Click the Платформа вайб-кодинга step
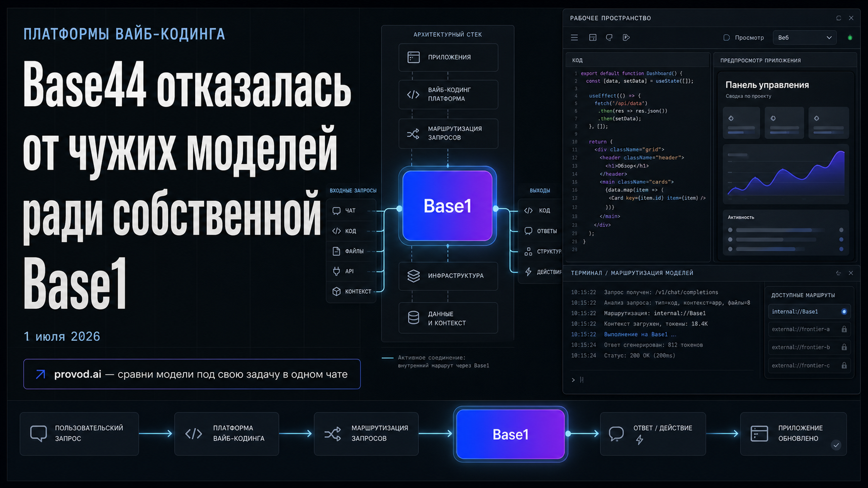The width and height of the screenshot is (868, 488). (226, 434)
